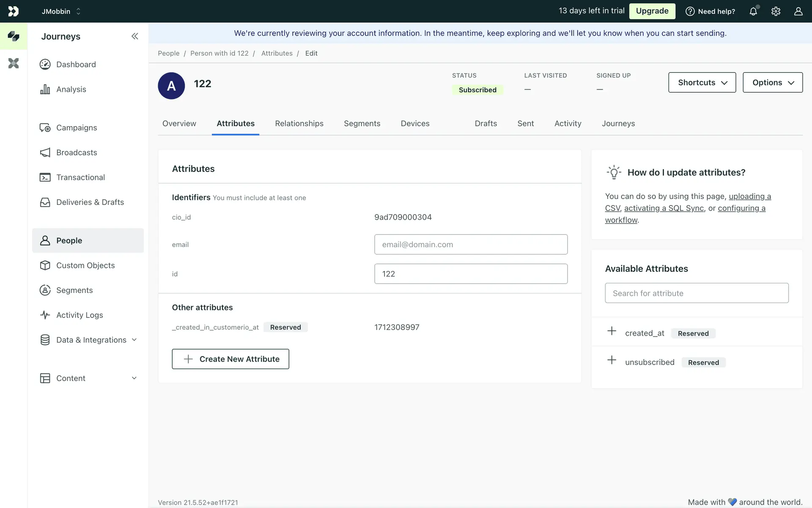Open the Broadcasts megaphone icon

point(45,152)
